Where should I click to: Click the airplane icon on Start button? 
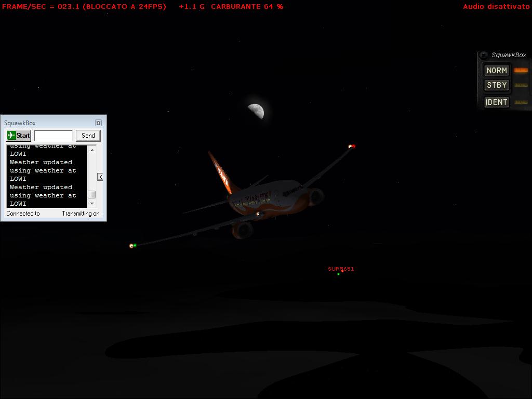(11, 135)
